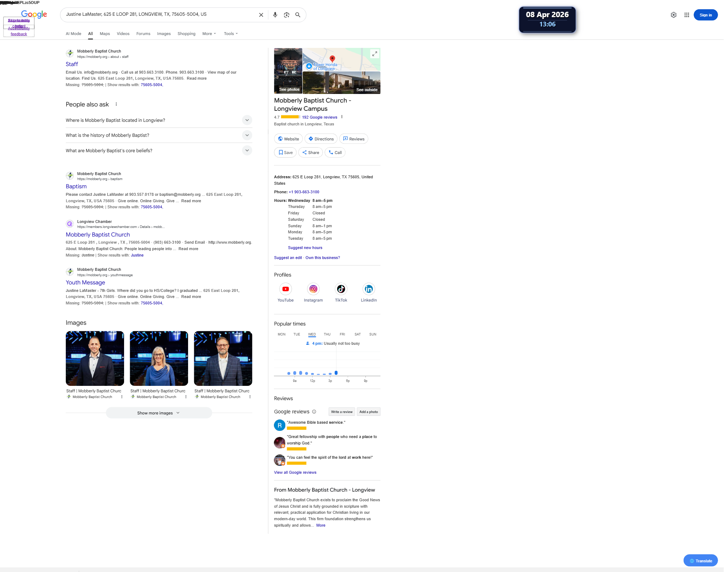Open the search by image camera icon
Screen dimensions: 728x572
click(286, 15)
